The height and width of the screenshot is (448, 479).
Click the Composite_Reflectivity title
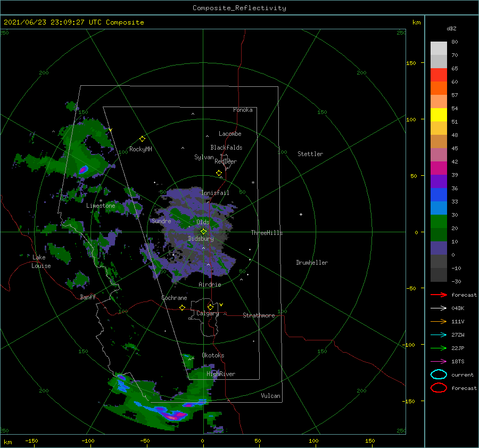tap(240, 8)
